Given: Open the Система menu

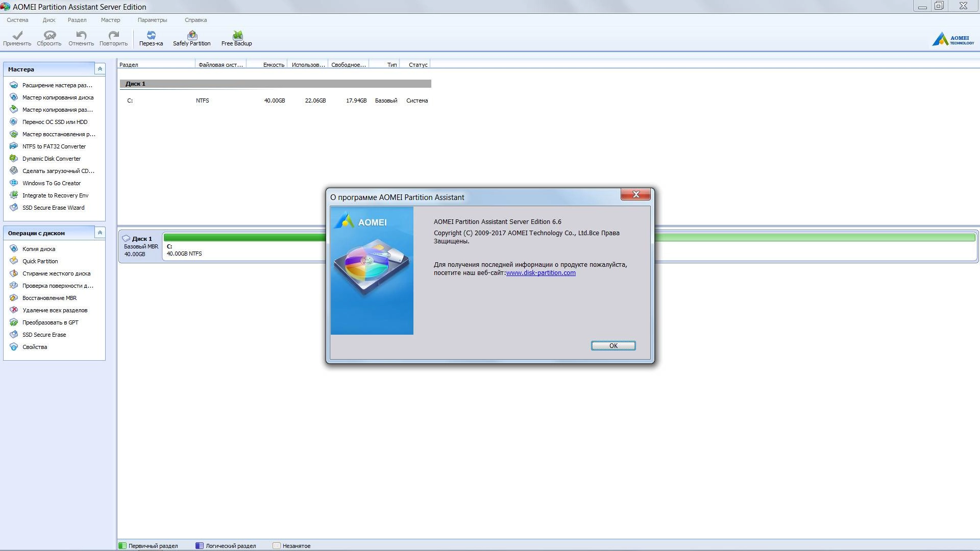Looking at the screenshot, I should [17, 20].
